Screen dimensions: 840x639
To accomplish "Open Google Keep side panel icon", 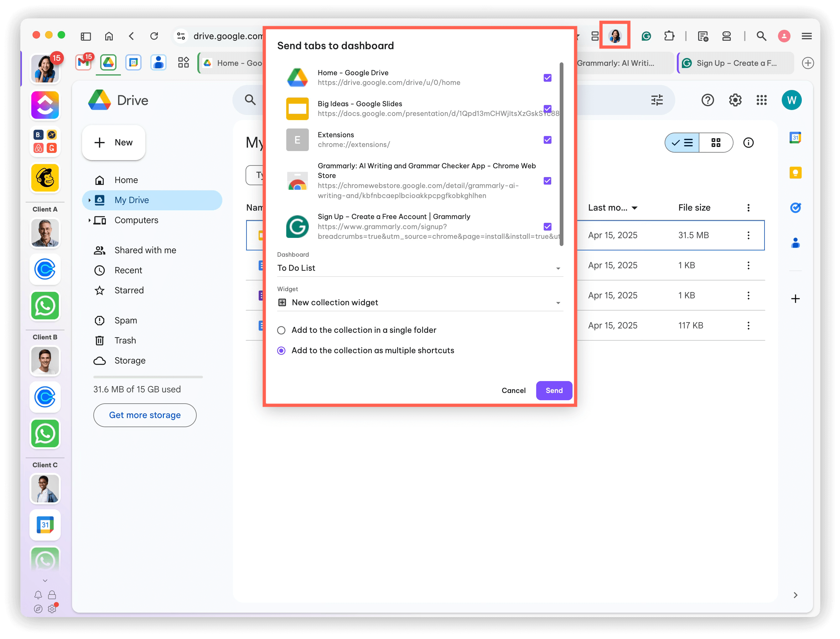I will pyautogui.click(x=795, y=173).
